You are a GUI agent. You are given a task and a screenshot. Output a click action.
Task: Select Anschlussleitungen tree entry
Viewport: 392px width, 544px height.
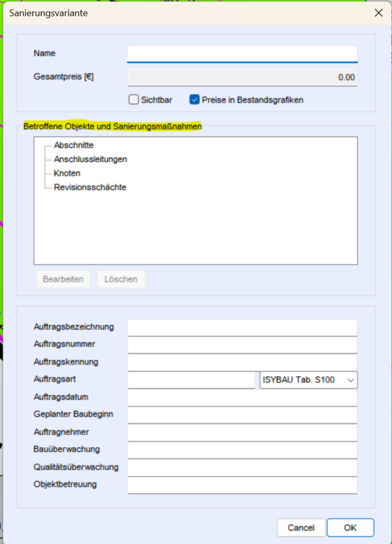click(x=90, y=159)
